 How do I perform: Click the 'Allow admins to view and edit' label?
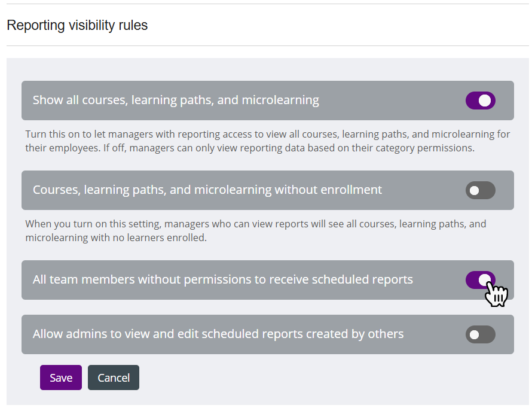pos(218,334)
